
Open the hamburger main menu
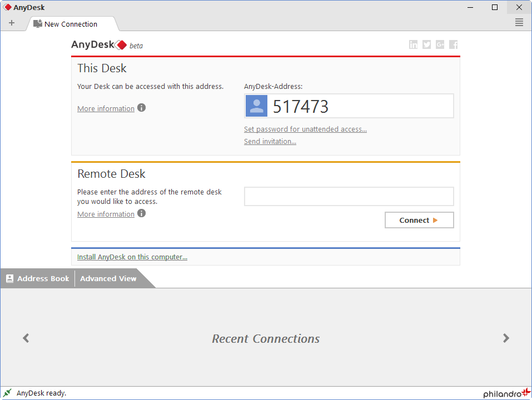(519, 23)
